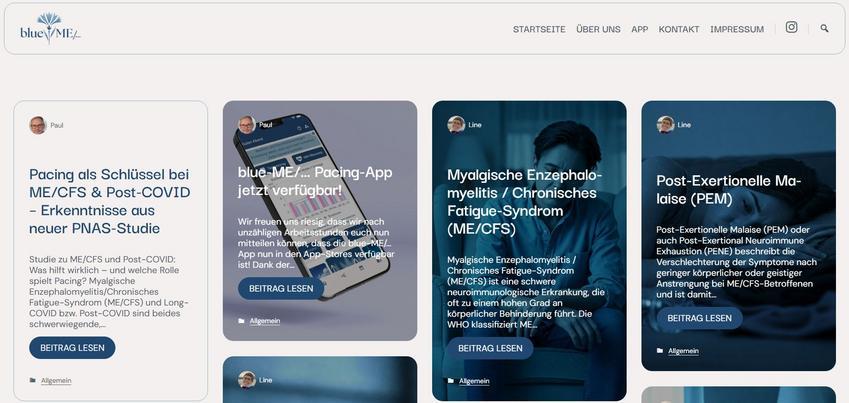
Task: Click Line's avatar on PEM card
Action: point(665,125)
